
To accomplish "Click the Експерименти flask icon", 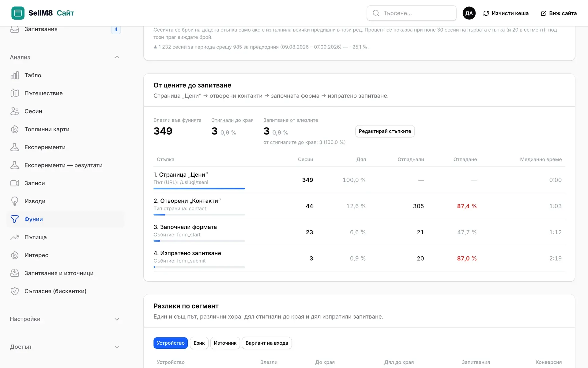I will (15, 147).
